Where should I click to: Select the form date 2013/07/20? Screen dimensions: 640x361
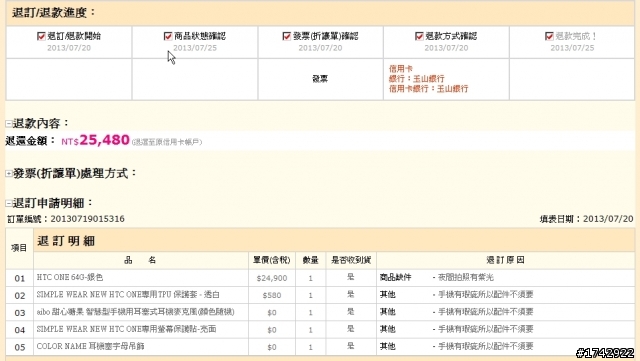[608, 219]
